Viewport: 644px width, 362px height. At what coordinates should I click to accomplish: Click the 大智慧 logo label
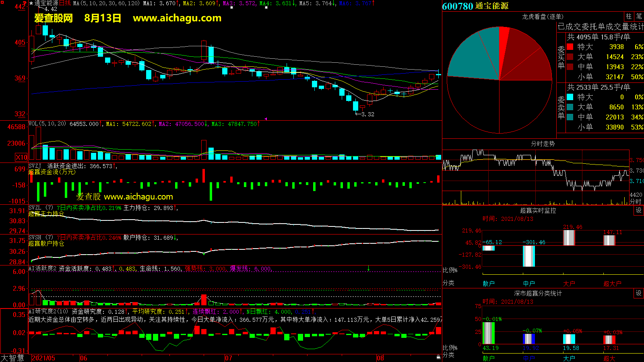pyautogui.click(x=12, y=358)
